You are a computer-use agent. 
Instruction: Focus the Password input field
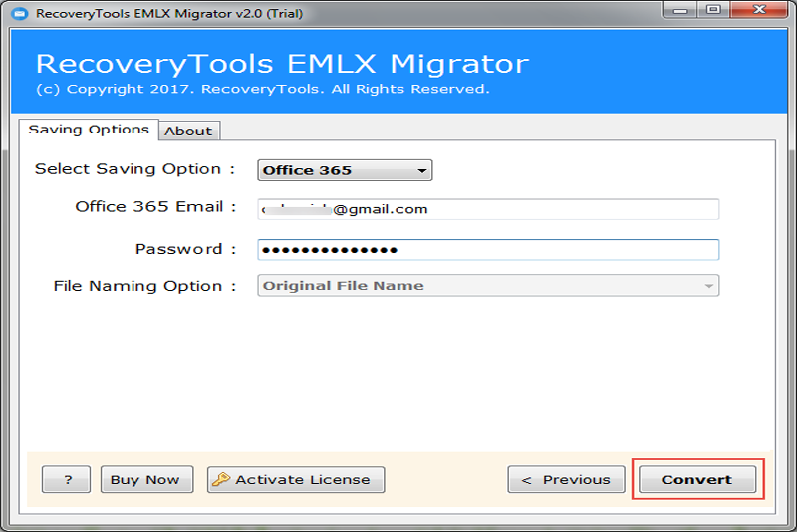[x=488, y=249]
